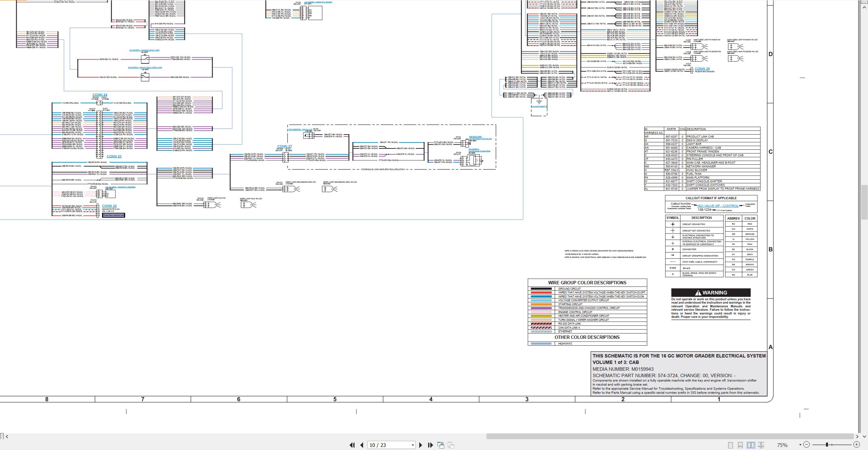This screenshot has height=450, width=868.
Task: Open Switch - Inching Pedal Limit callout link
Action: [144, 50]
